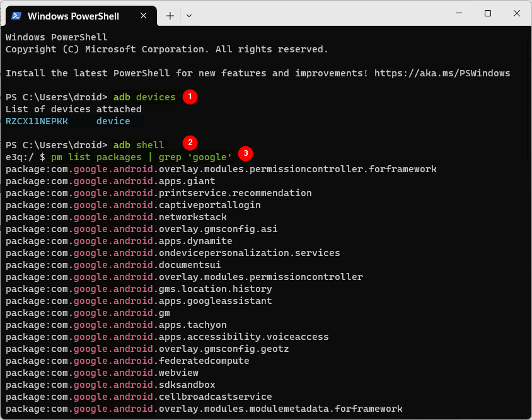Click the 'adb shell' command text
532x420 pixels.
pos(139,145)
